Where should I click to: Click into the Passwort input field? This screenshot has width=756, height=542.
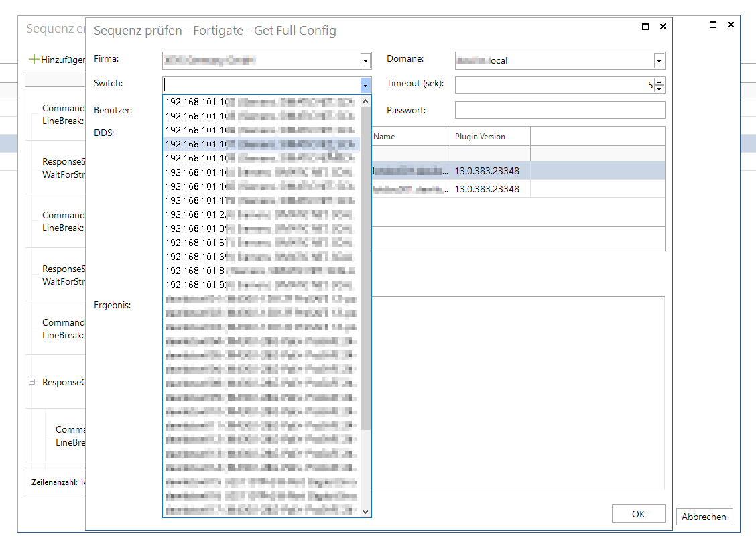pos(560,110)
